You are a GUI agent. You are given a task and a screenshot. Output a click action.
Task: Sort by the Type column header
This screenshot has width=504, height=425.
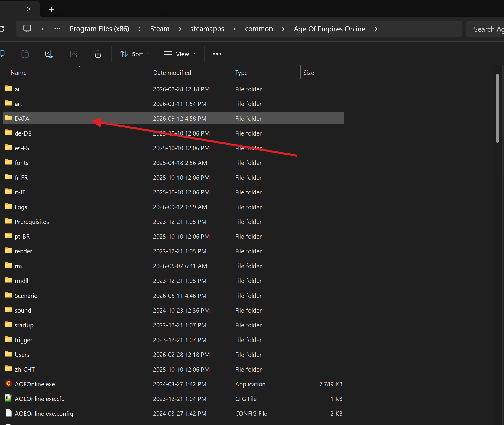[241, 73]
